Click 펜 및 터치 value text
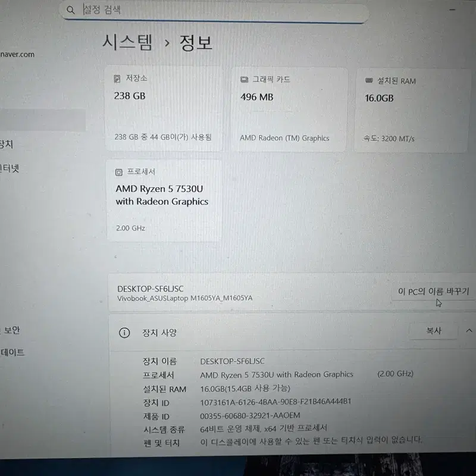The image size is (476, 476). click(x=311, y=441)
